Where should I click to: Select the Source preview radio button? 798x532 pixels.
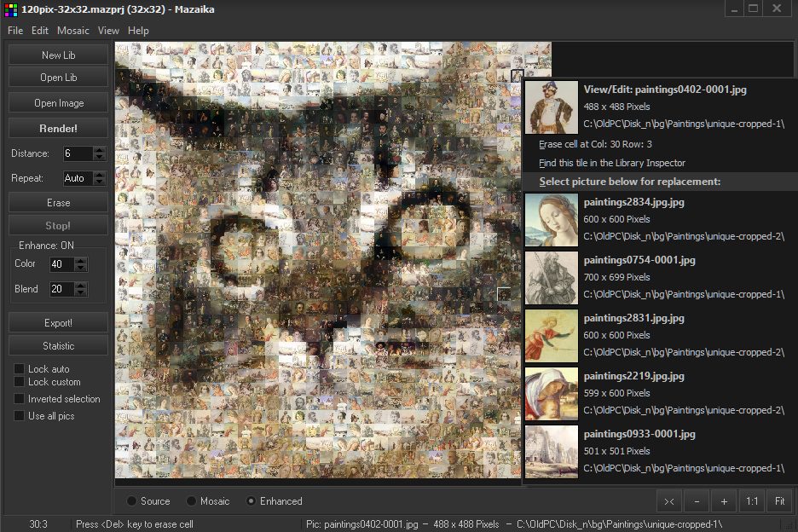pos(130,501)
